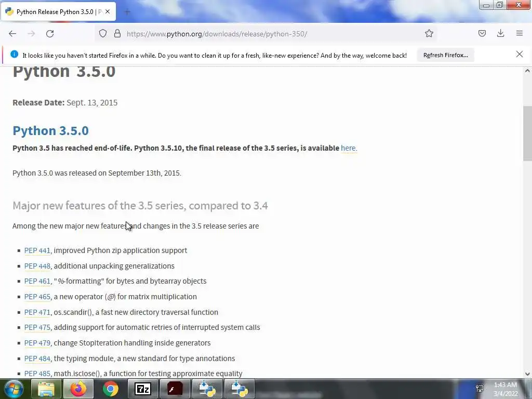532x399 pixels.
Task: Select the Python Release Python 3.5.0 tab
Action: coord(58,11)
